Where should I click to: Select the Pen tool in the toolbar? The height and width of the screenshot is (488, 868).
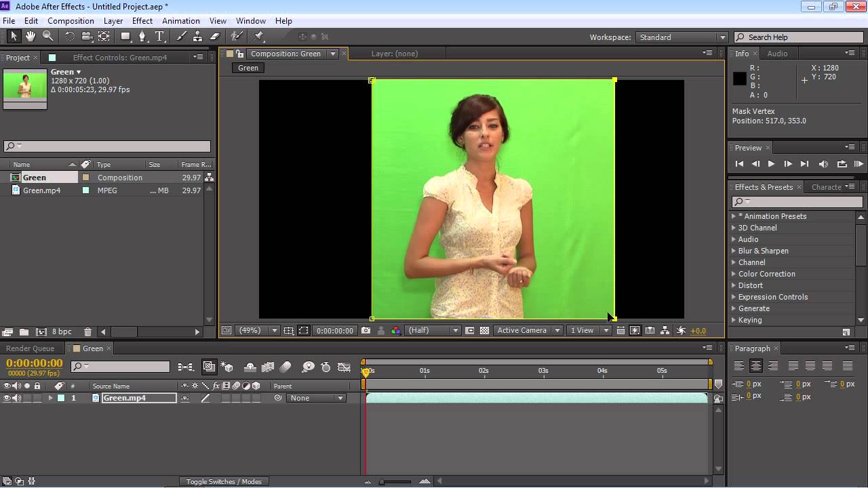point(142,37)
